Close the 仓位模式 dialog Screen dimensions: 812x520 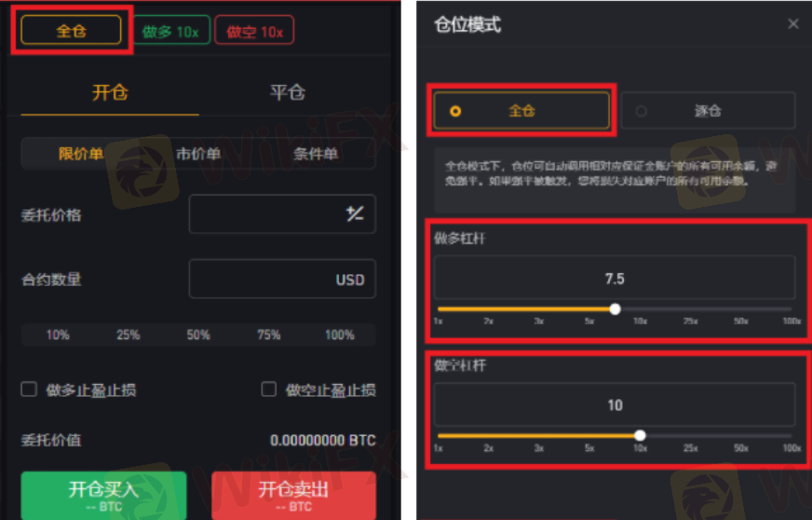point(792,24)
